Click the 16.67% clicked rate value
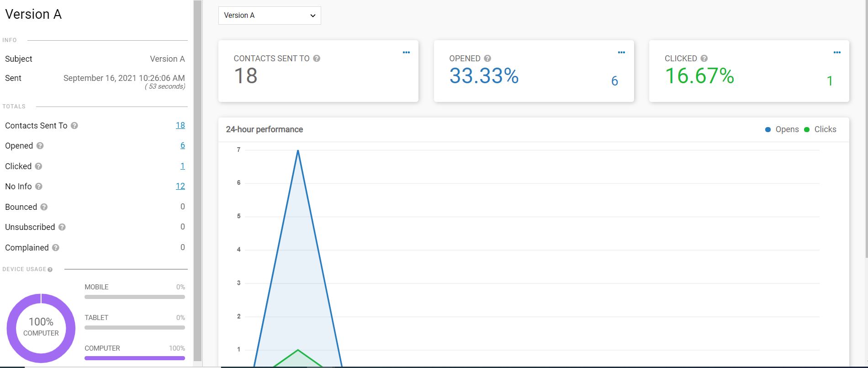Viewport: 868px width, 368px height. click(x=699, y=76)
